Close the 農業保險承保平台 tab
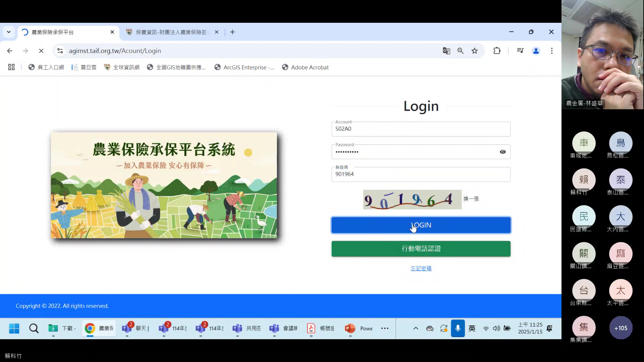This screenshot has height=362, width=644. [x=112, y=32]
